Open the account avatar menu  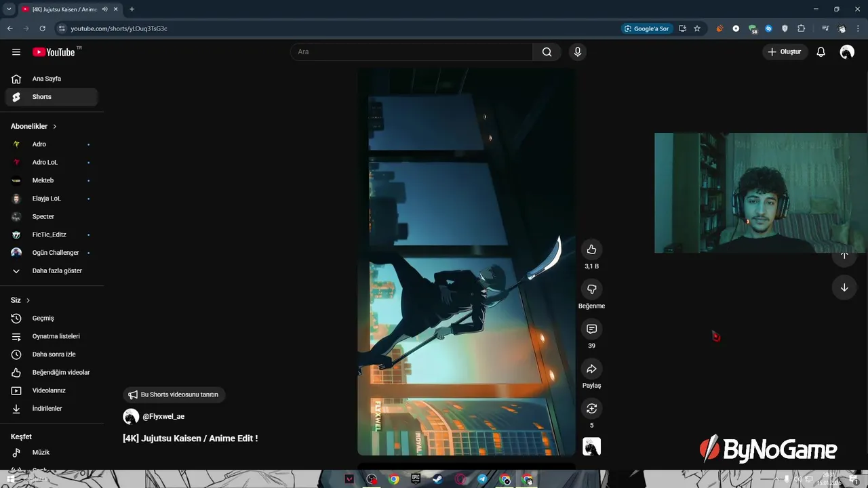847,52
